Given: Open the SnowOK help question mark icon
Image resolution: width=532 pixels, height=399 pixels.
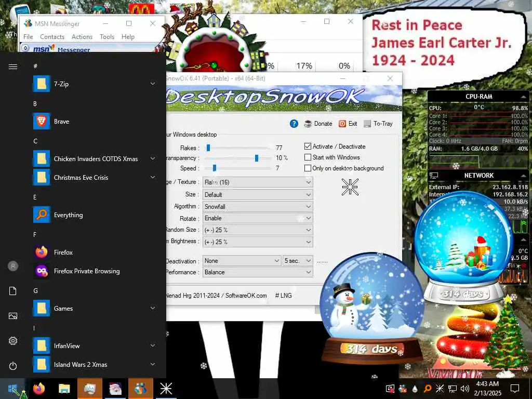Looking at the screenshot, I should 294,124.
